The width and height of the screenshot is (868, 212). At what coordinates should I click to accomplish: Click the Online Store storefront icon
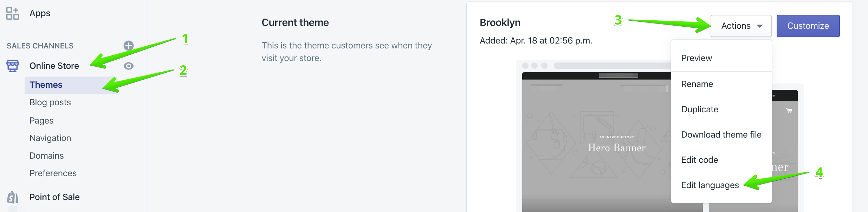click(x=13, y=66)
